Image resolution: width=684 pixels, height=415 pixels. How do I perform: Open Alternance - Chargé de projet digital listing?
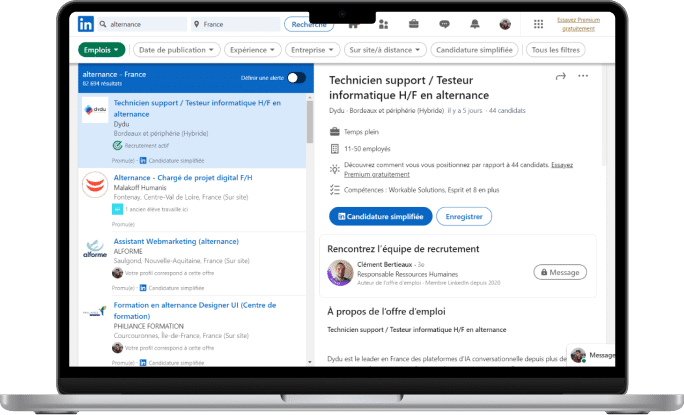pos(183,178)
